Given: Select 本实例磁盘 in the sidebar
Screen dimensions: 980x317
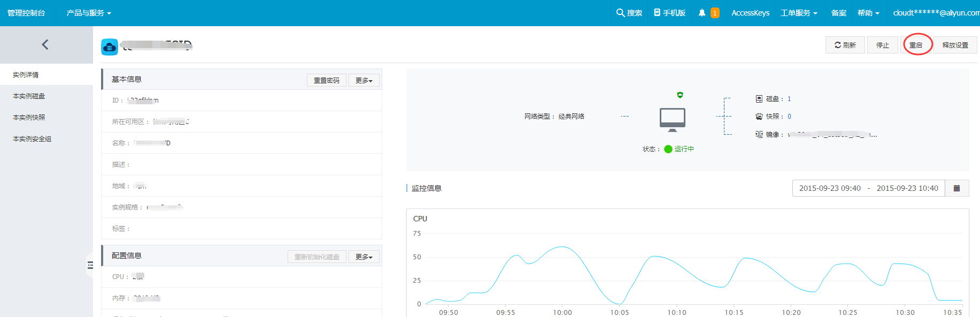Looking at the screenshot, I should 29,96.
